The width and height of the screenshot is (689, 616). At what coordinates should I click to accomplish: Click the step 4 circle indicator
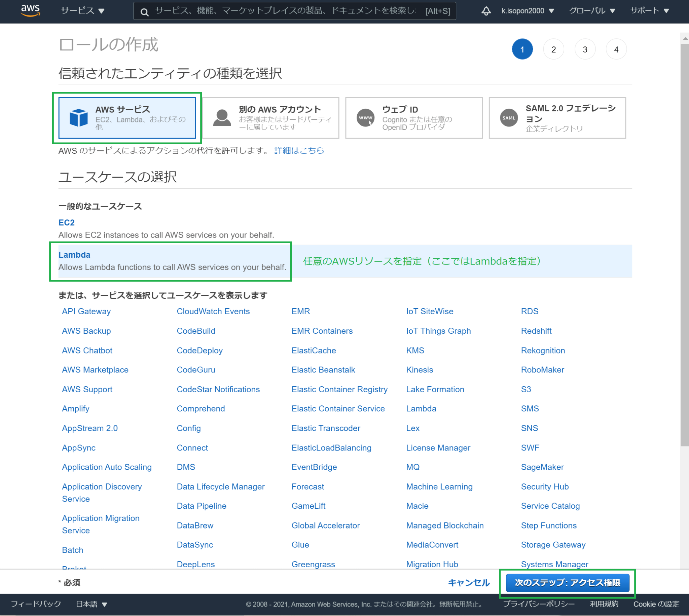616,49
